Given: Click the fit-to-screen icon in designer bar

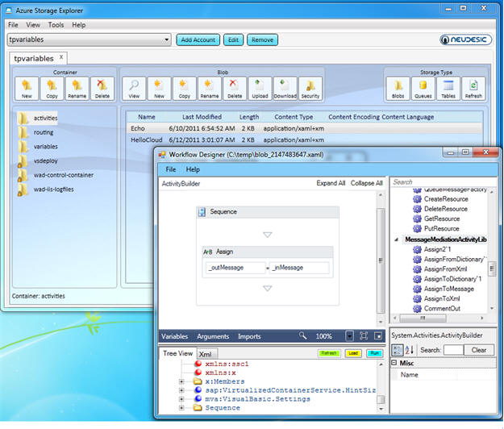Looking at the screenshot, I should [x=364, y=336].
